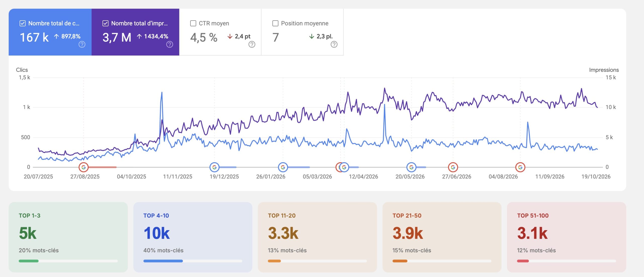Click the Clics axis title
Viewport: 644px width, 277px height.
(22, 70)
